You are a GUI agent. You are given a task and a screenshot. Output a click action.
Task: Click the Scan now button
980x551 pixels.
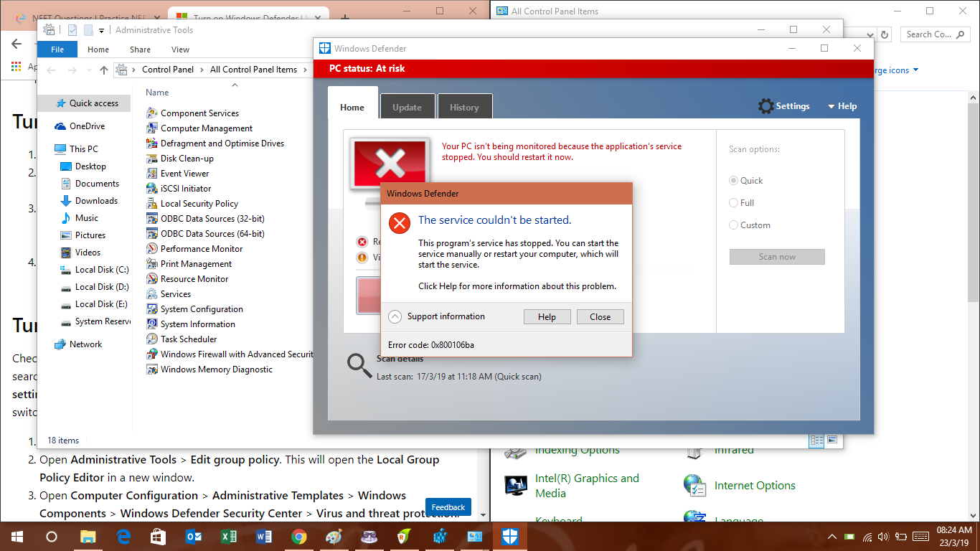click(777, 257)
